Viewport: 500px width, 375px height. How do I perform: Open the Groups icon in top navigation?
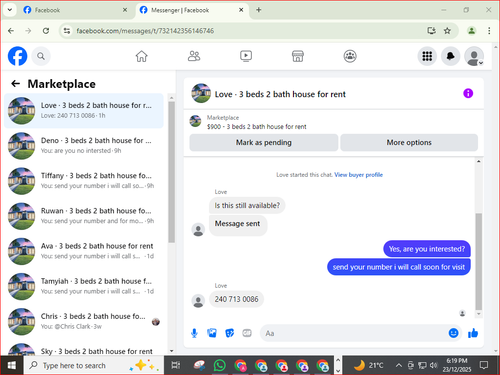point(350,56)
